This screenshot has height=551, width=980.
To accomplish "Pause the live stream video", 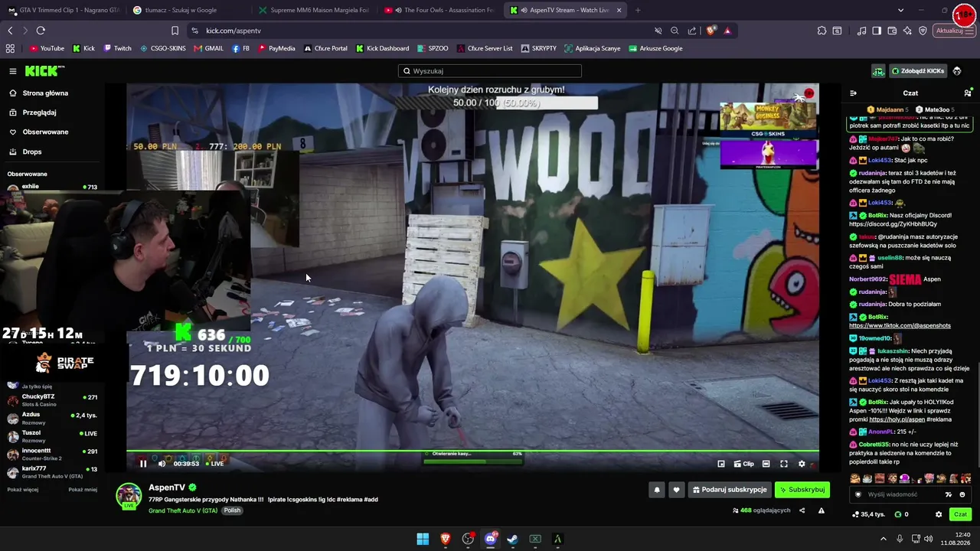I will tap(143, 463).
